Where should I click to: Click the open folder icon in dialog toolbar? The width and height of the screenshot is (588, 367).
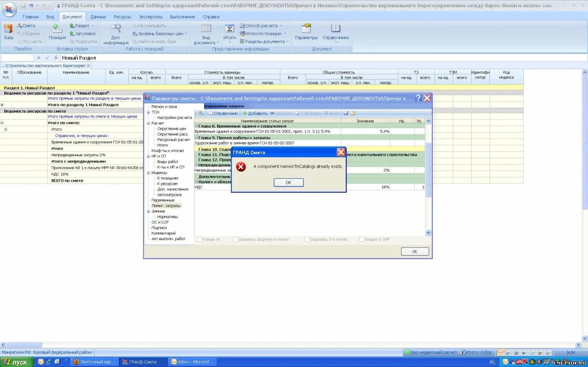353,114
